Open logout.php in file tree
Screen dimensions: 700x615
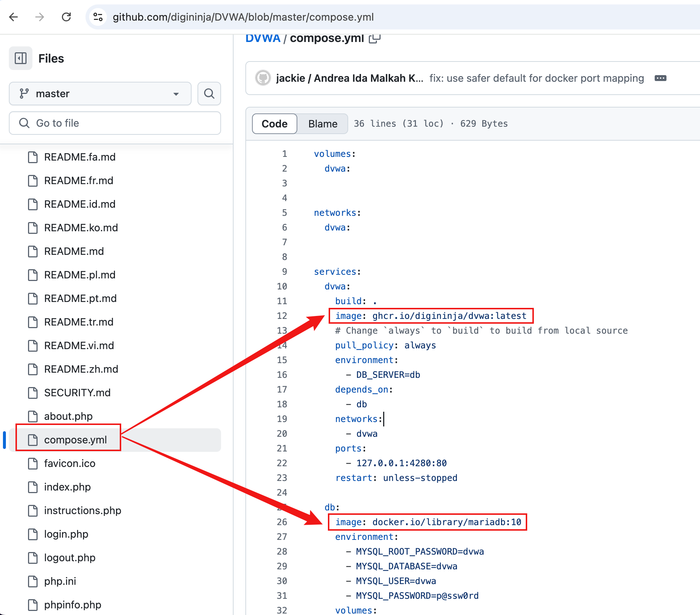point(70,558)
